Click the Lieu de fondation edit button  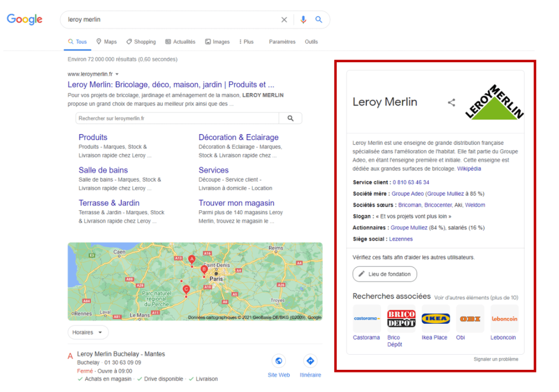385,274
